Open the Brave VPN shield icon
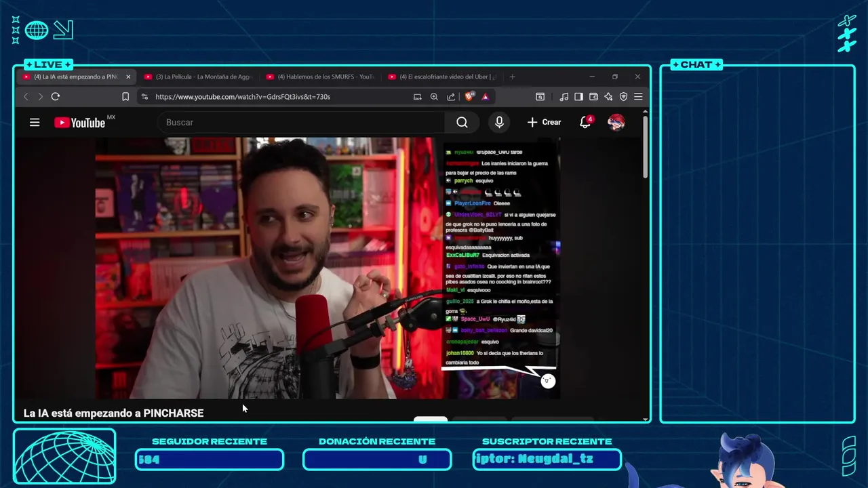This screenshot has width=868, height=488. click(x=623, y=97)
